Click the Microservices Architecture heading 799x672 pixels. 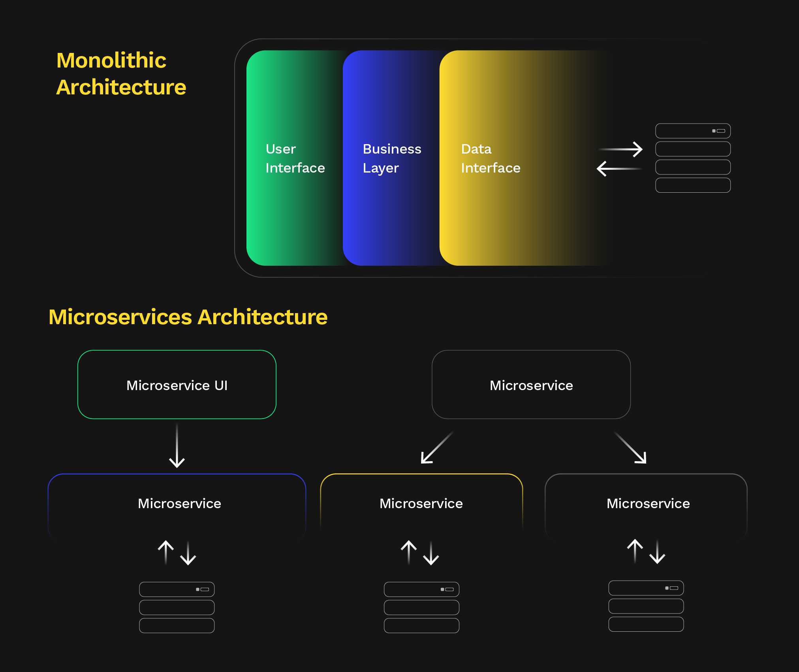(188, 317)
